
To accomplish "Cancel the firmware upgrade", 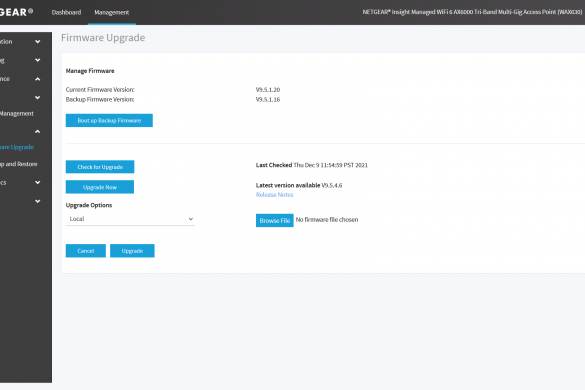I will click(86, 251).
